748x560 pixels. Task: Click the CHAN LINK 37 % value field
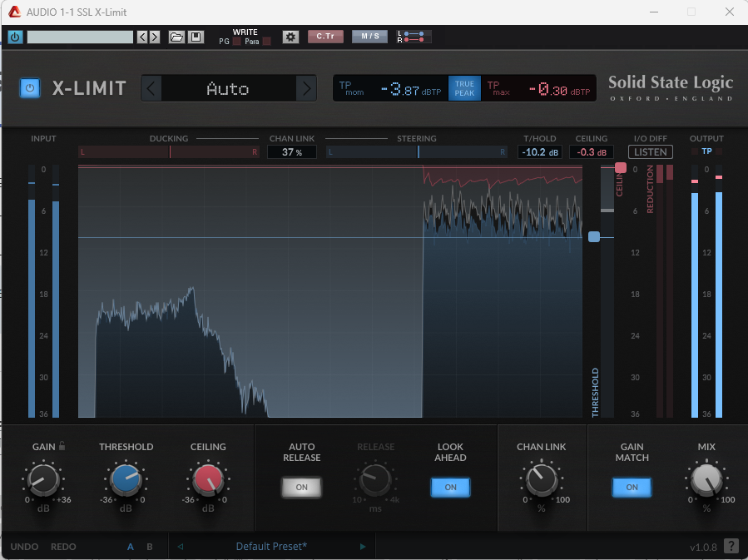click(292, 152)
